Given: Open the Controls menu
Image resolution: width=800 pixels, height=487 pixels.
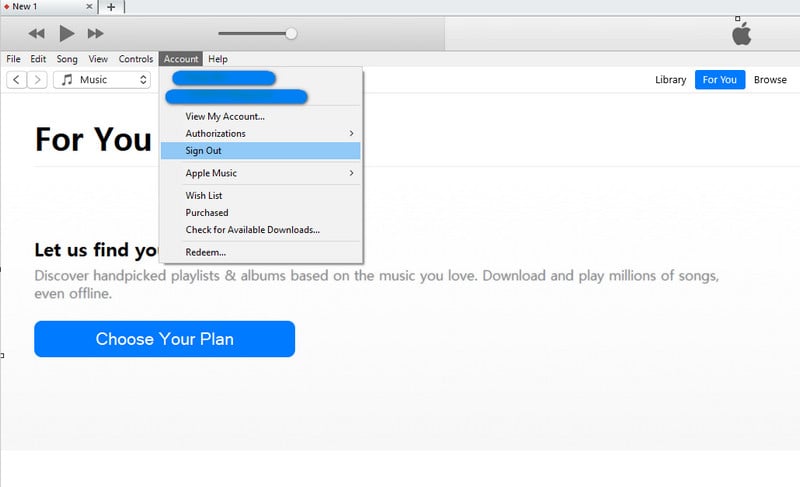Looking at the screenshot, I should click(136, 59).
